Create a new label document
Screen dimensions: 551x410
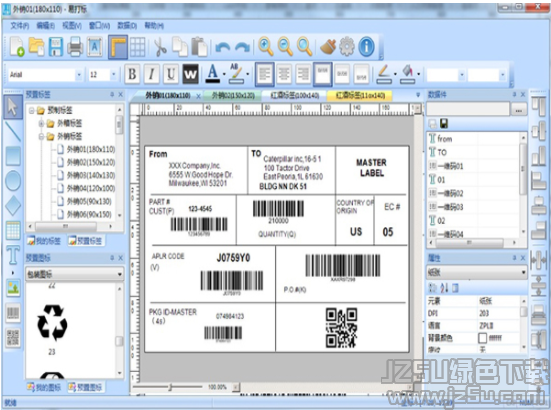click(17, 47)
